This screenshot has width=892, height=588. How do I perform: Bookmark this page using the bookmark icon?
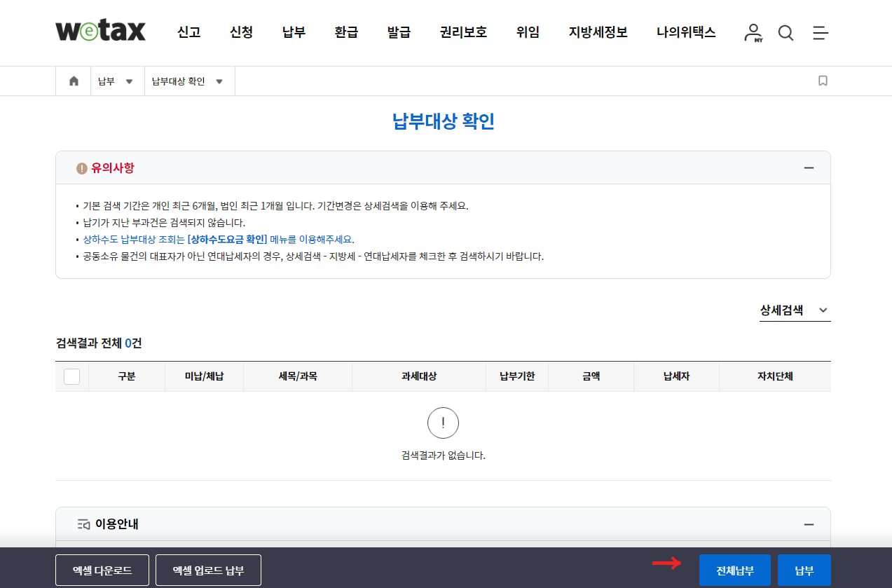(823, 81)
